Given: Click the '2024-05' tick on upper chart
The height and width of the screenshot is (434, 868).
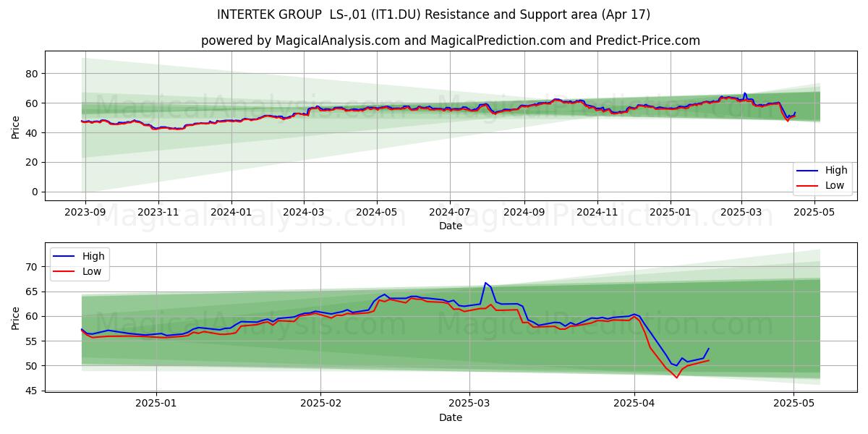Looking at the screenshot, I should [x=376, y=212].
